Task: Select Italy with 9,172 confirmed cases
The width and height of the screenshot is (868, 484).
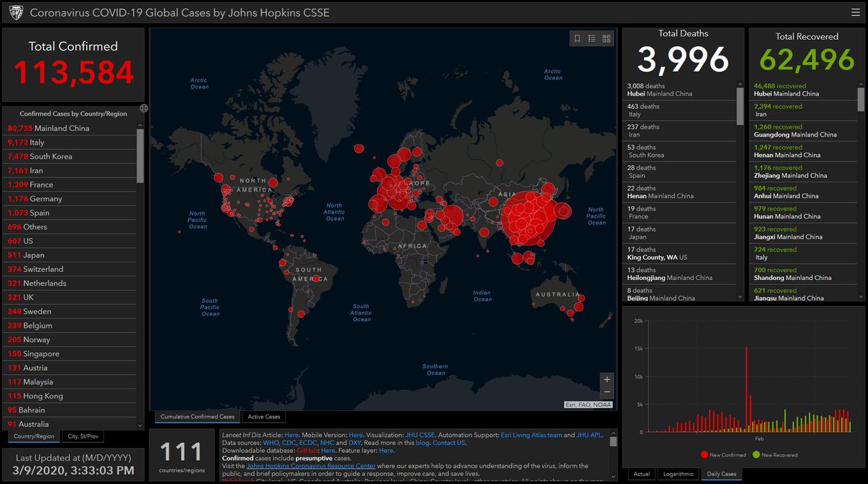Action: (70, 143)
